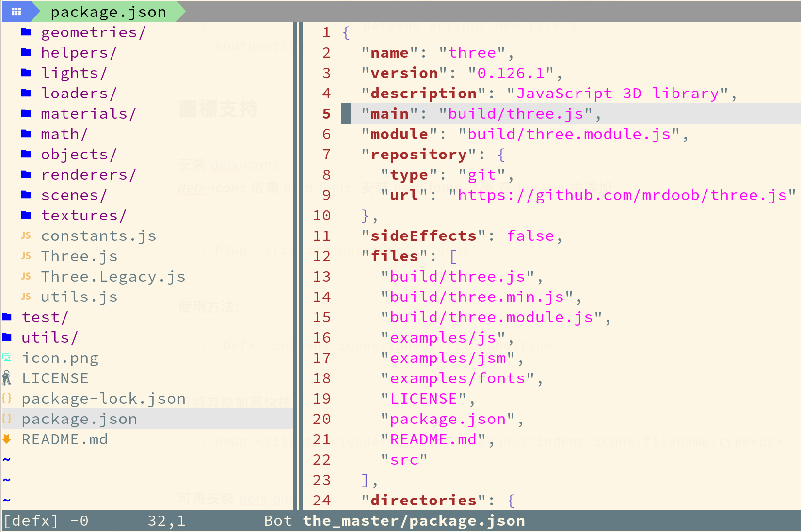Click the false value on line 11
The height and width of the screenshot is (532, 801).
pos(530,236)
